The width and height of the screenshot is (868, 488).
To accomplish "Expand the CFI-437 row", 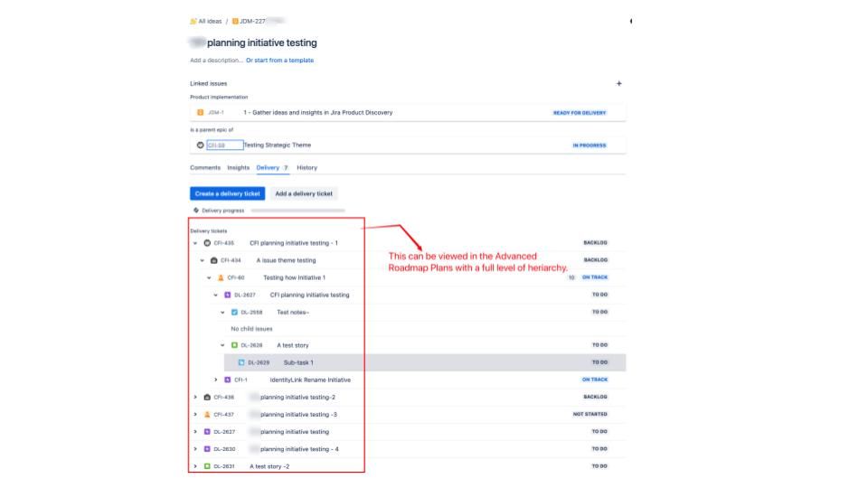I will coord(195,415).
